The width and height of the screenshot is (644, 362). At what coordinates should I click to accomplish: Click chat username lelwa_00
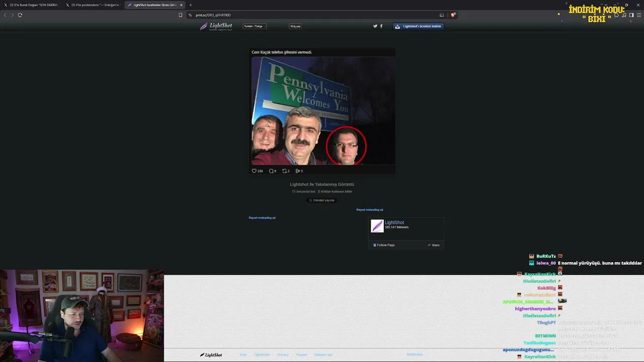click(546, 263)
